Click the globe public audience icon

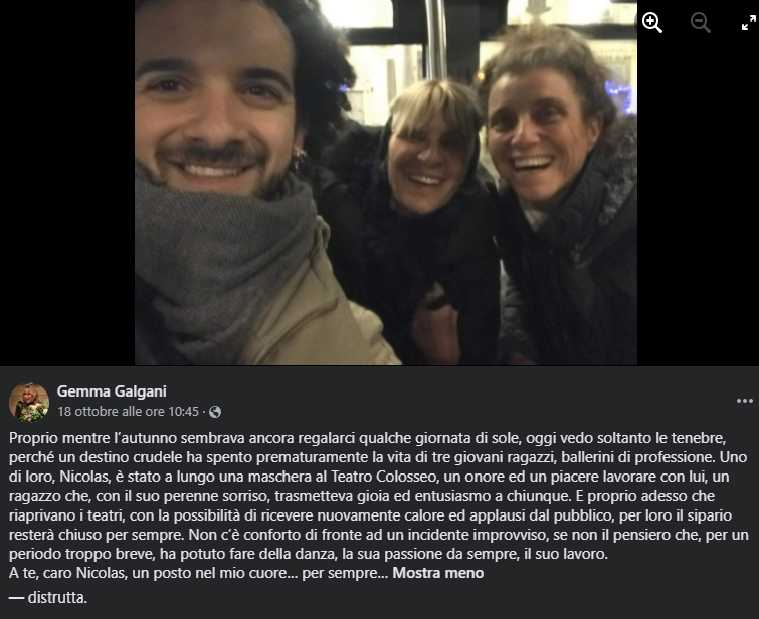[x=215, y=412]
